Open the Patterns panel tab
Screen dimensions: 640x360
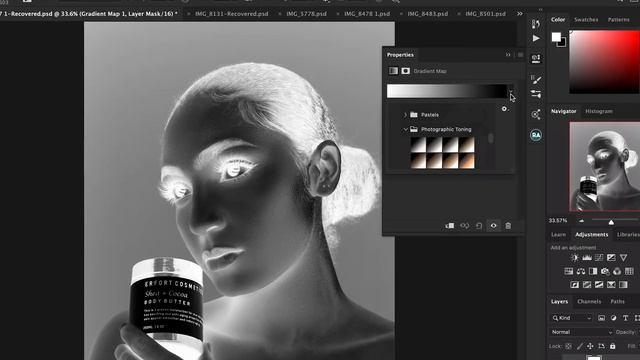pos(618,20)
